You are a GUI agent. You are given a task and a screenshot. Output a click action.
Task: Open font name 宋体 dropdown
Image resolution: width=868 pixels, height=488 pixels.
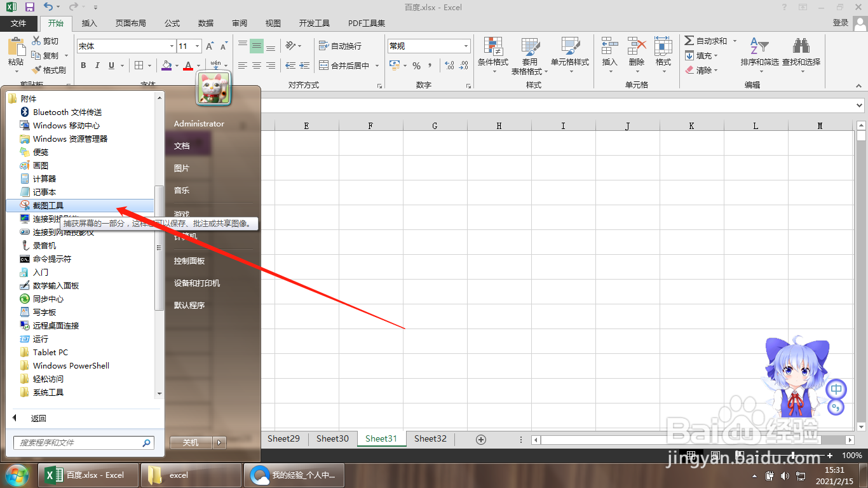point(172,46)
